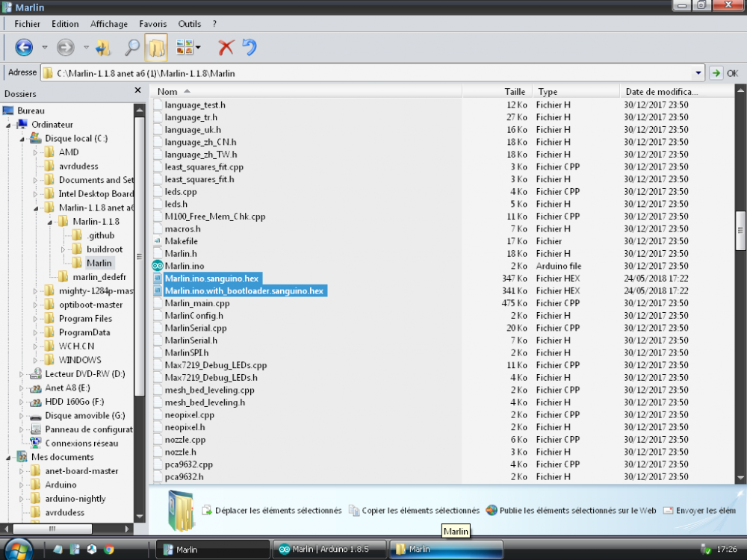The width and height of the screenshot is (747, 560).
Task: Click the Makefile file icon
Action: click(157, 241)
